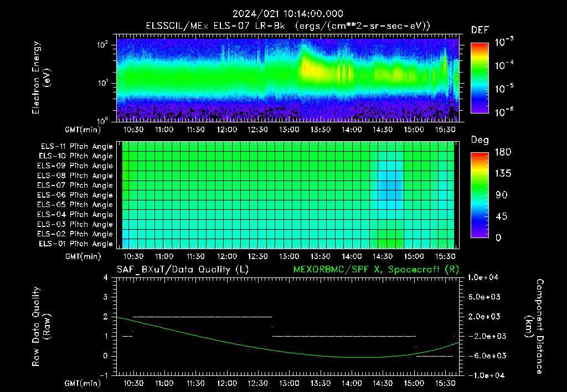Click the 10^1 tick on the electron energy axis

[102, 83]
